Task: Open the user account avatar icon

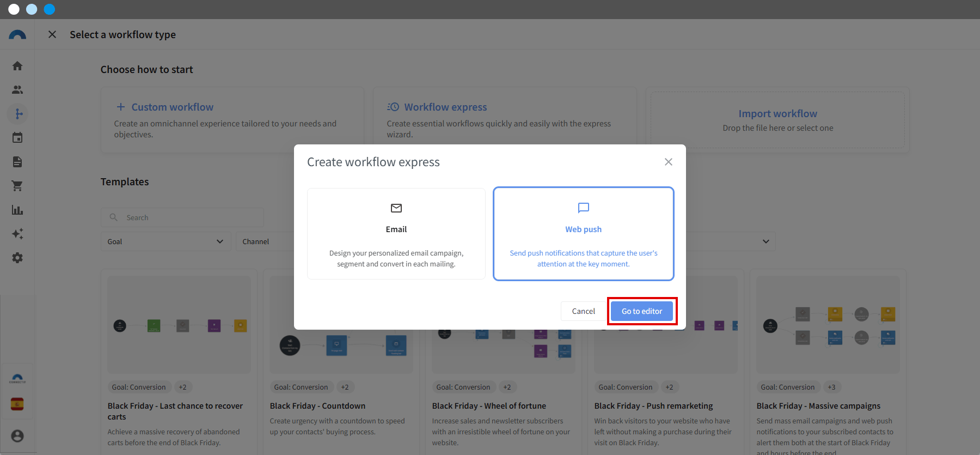Action: click(x=17, y=436)
